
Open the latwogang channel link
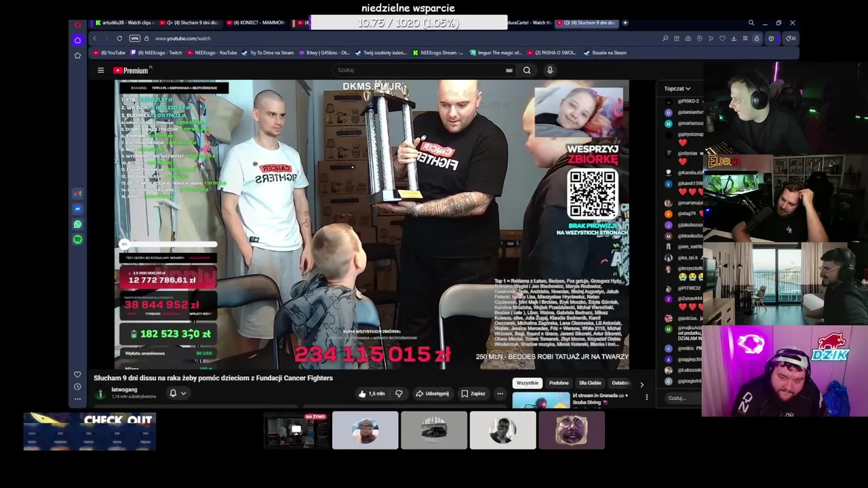(124, 390)
